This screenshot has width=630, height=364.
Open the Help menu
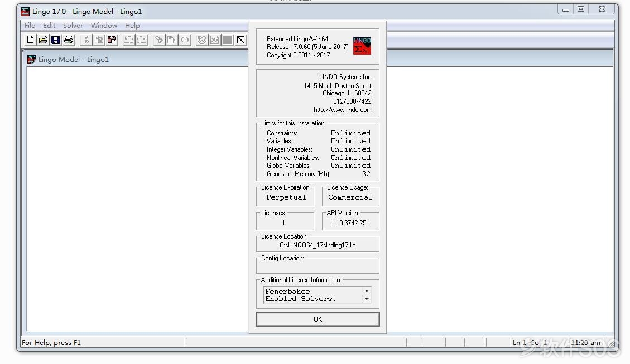tap(132, 25)
